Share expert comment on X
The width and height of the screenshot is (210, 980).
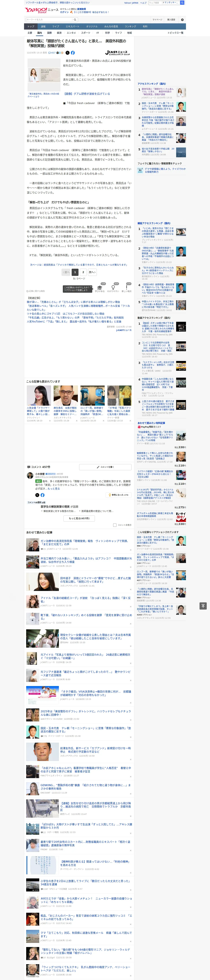tap(37, 495)
